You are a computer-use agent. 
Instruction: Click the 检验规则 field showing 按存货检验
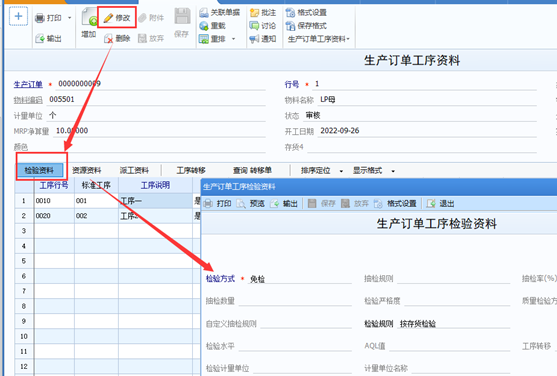453,324
